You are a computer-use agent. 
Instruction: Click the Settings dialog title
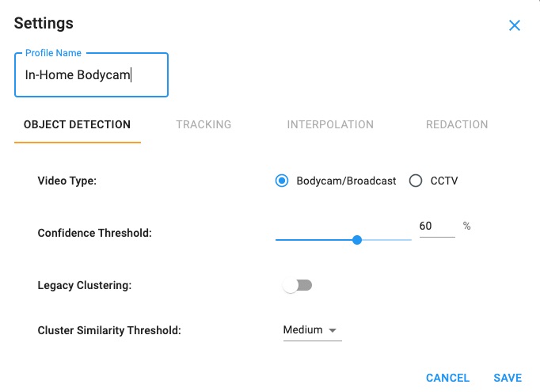pyautogui.click(x=44, y=24)
